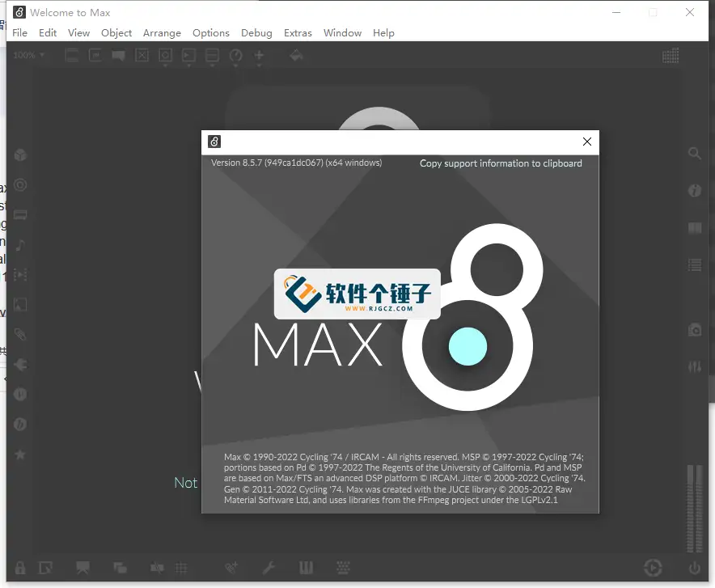Image resolution: width=715 pixels, height=588 pixels.
Task: Click the target-shaped icon in left sidebar
Action: coord(20,184)
